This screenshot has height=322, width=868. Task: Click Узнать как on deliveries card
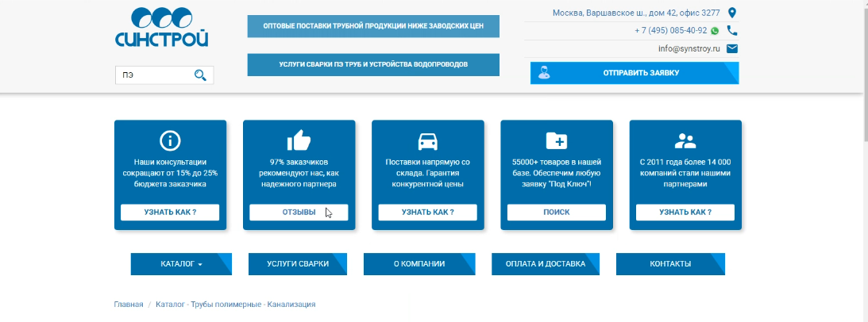427,213
